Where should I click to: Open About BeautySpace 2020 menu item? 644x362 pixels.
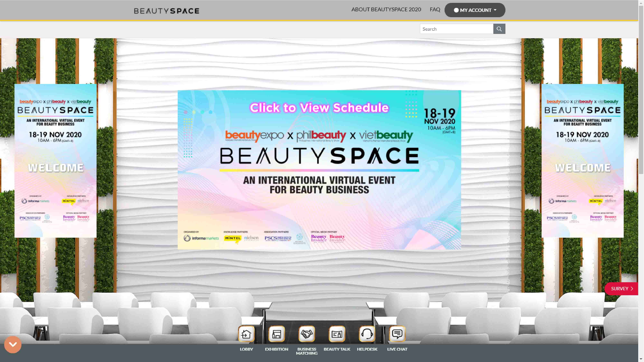386,9
